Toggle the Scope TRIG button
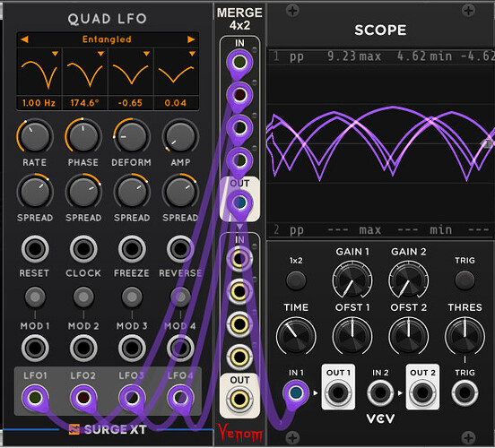495x448 pixels. (x=465, y=280)
